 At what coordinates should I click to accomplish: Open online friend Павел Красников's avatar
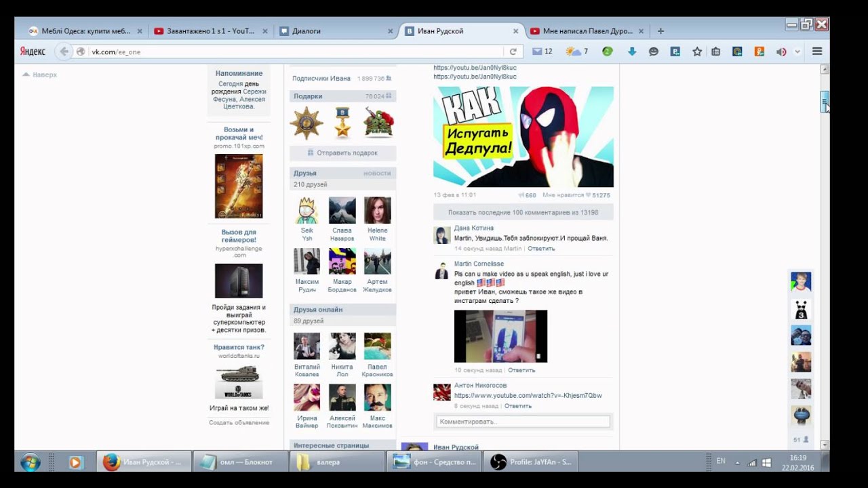[378, 346]
